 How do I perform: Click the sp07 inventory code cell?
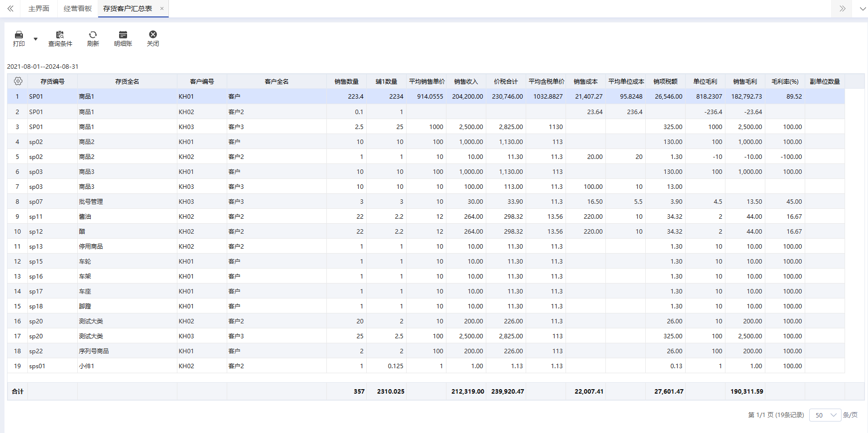(52, 201)
